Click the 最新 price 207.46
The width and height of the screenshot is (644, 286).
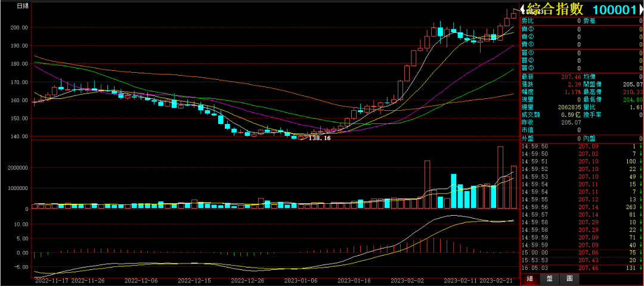pyautogui.click(x=571, y=77)
